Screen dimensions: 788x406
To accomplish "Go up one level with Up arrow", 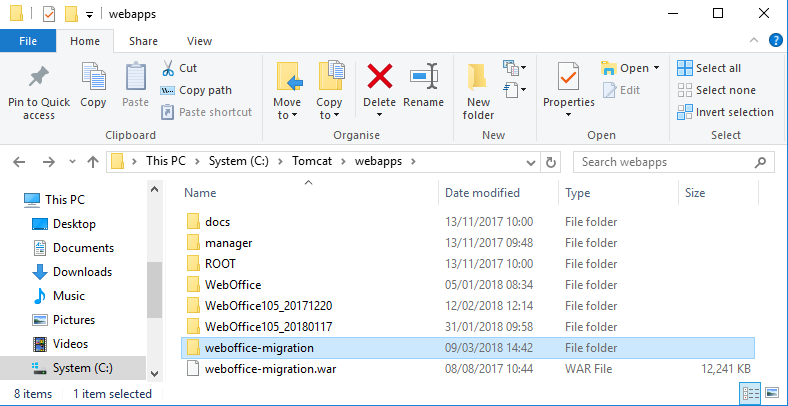I will point(92,162).
